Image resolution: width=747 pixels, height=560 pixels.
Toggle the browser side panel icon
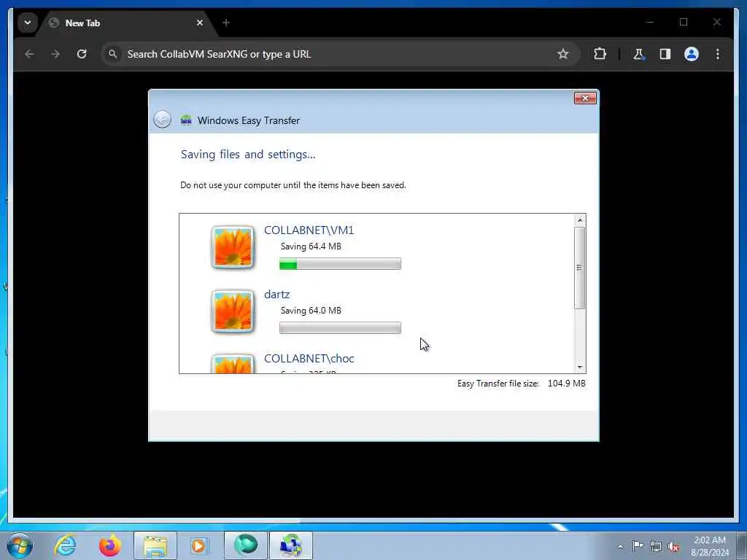[665, 54]
